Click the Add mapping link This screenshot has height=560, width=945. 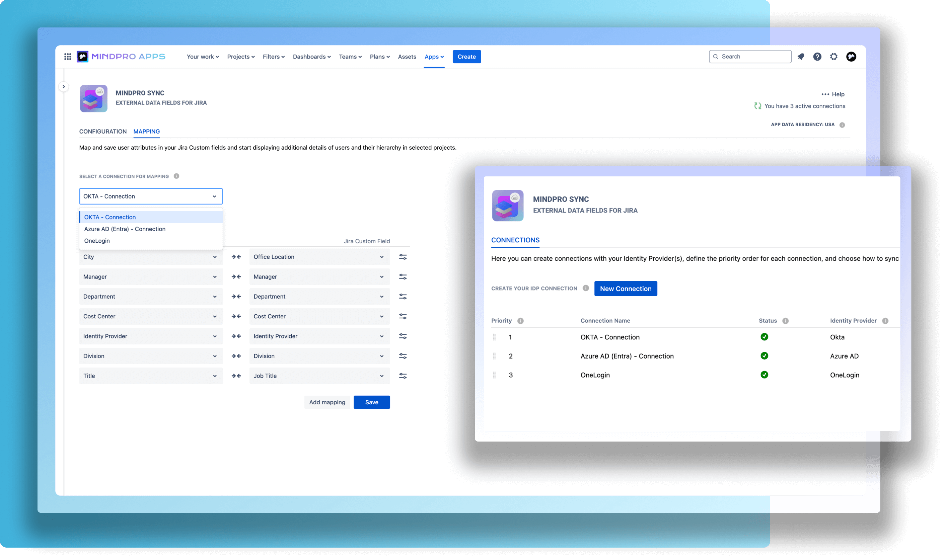[327, 402]
